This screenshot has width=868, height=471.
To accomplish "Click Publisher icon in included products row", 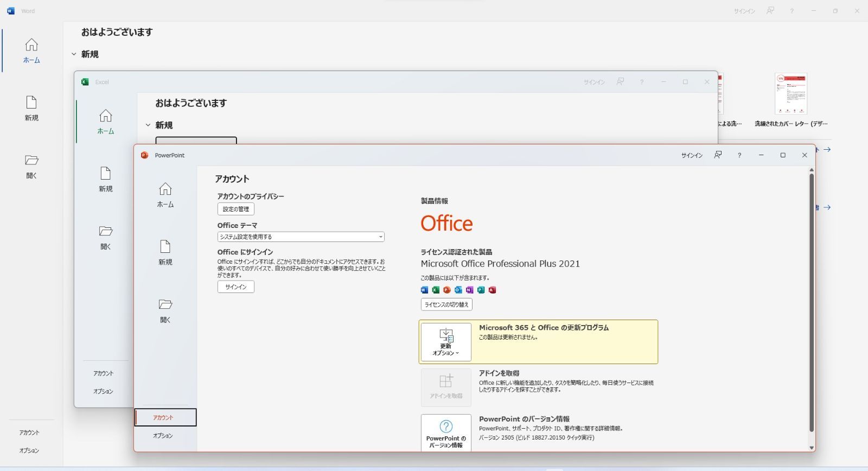I will click(x=481, y=290).
